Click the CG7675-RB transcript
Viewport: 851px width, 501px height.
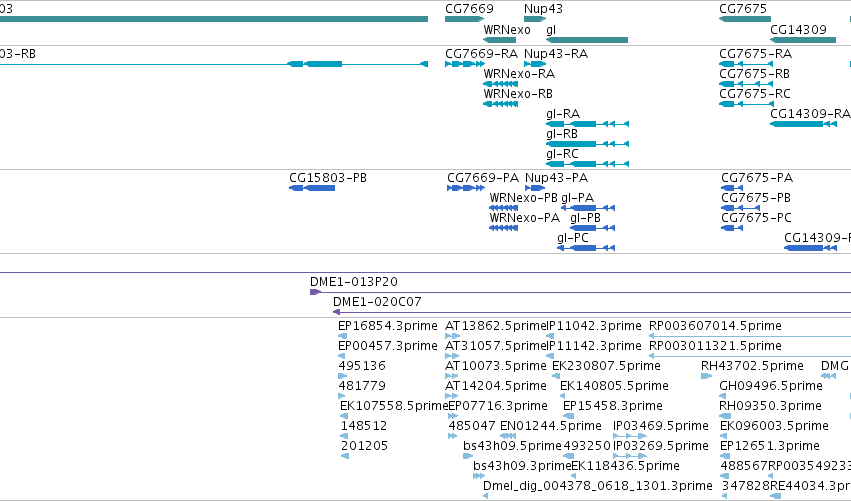pyautogui.click(x=746, y=84)
